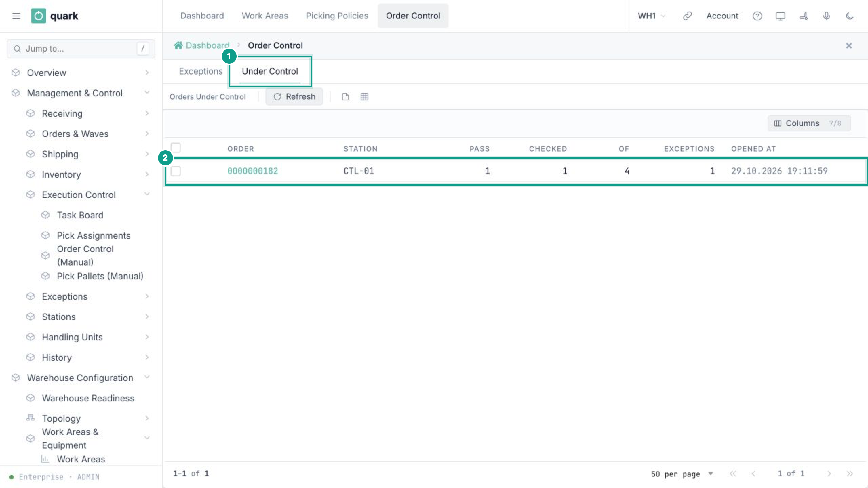
Task: Click the monitor display icon
Action: [x=780, y=16]
